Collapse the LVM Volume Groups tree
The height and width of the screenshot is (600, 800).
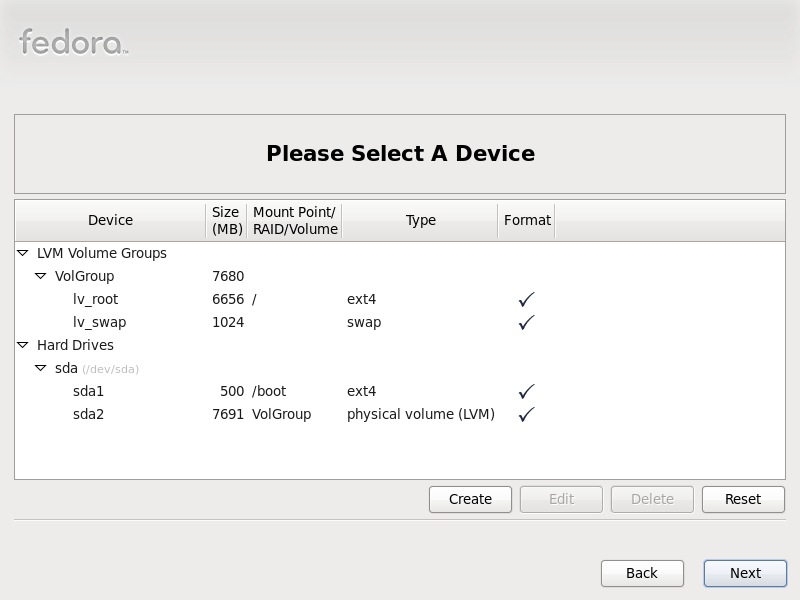tap(23, 253)
